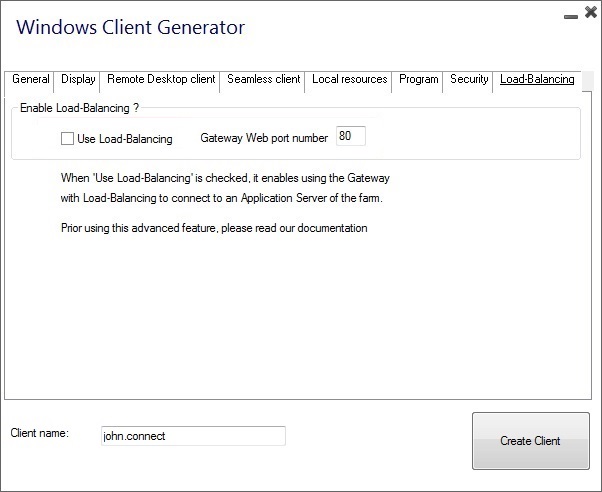Screen dimensions: 602x492
Task: Click the Windows Client Generator title text
Action: 130,27
